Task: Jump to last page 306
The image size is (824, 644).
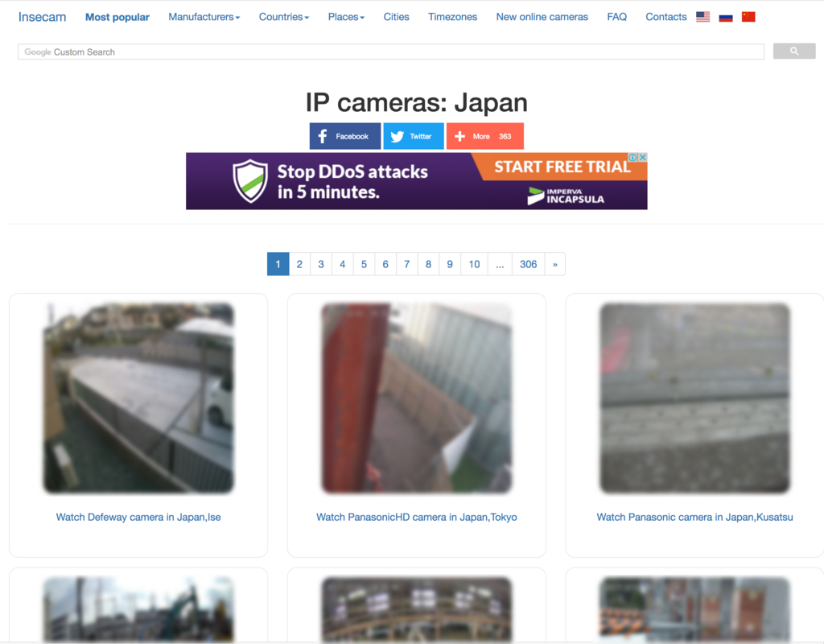Action: 529,264
